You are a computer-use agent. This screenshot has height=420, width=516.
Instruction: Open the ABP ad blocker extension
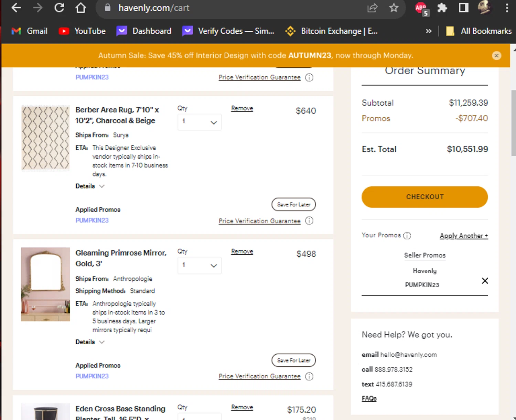422,9
